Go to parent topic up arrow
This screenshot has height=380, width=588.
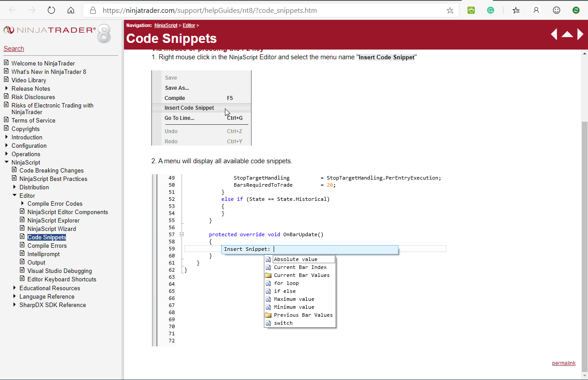567,34
